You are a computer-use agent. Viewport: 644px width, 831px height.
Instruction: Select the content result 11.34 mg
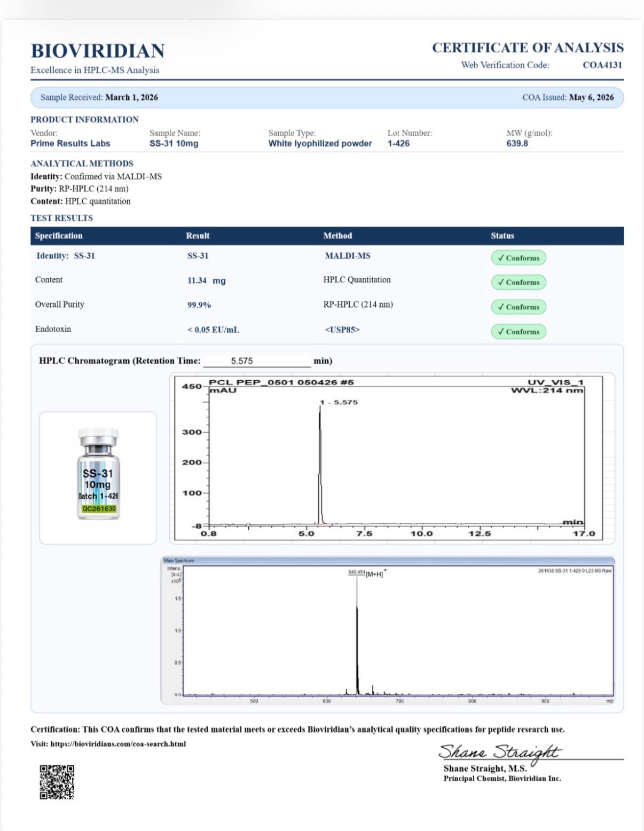point(206,280)
